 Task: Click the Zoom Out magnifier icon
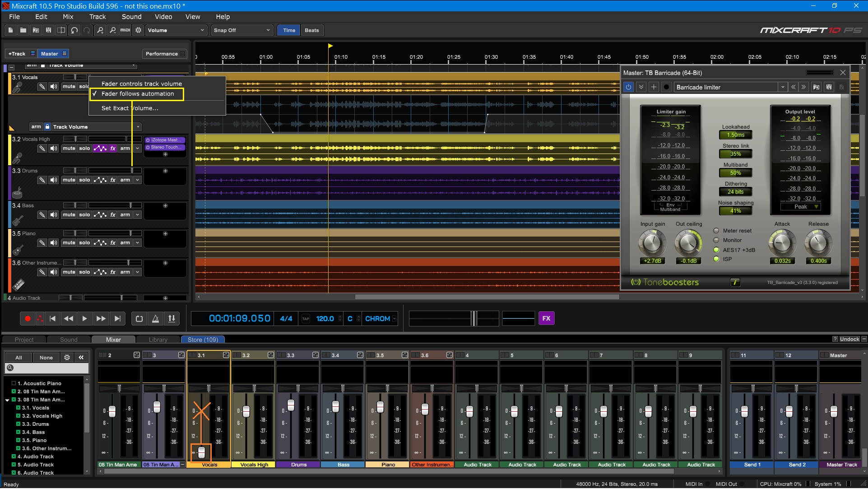coord(112,30)
